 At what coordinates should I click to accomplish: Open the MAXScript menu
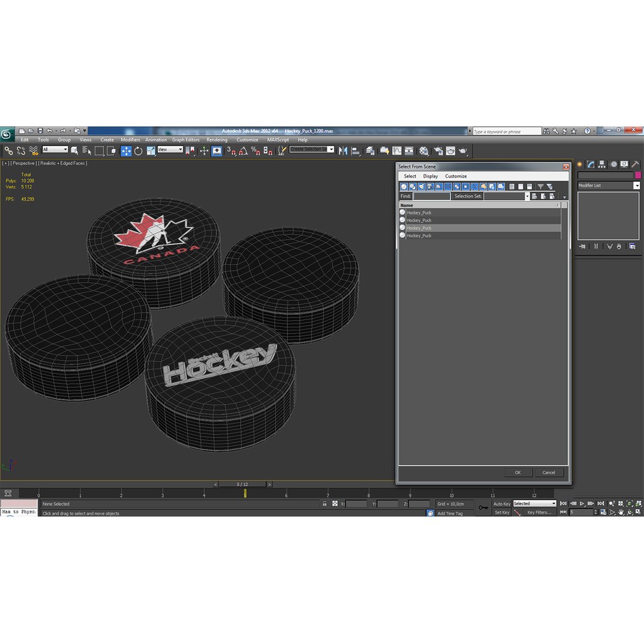278,140
